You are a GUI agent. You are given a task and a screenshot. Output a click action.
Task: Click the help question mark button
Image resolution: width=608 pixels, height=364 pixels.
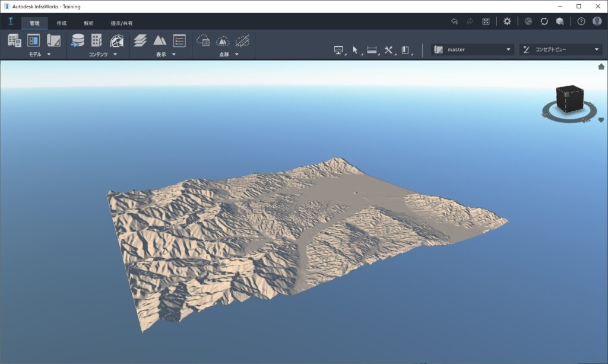click(x=582, y=21)
